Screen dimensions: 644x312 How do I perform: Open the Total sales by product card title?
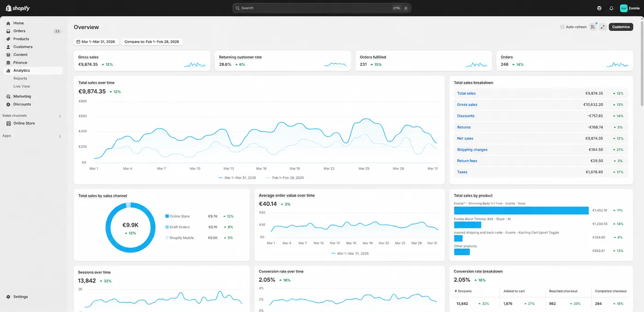473,196
